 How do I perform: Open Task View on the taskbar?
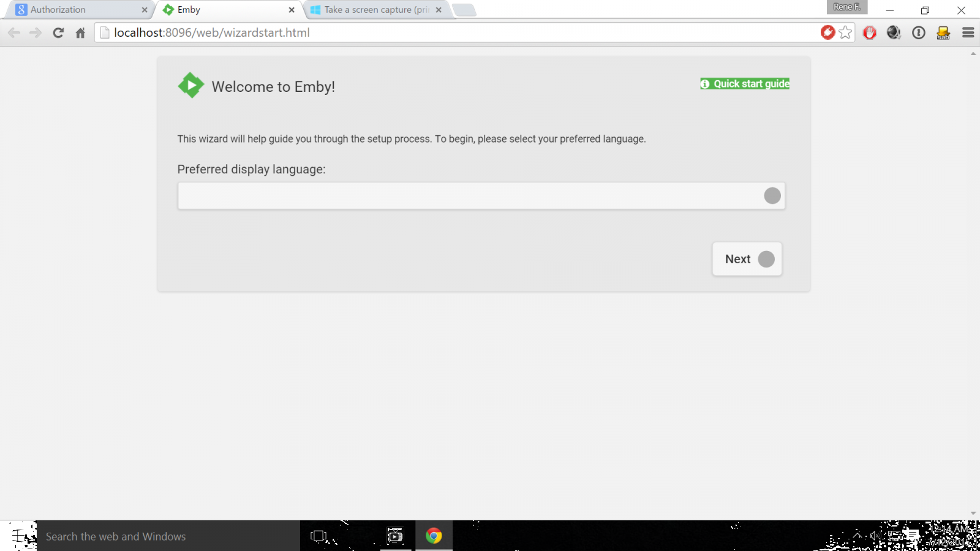coord(318,536)
